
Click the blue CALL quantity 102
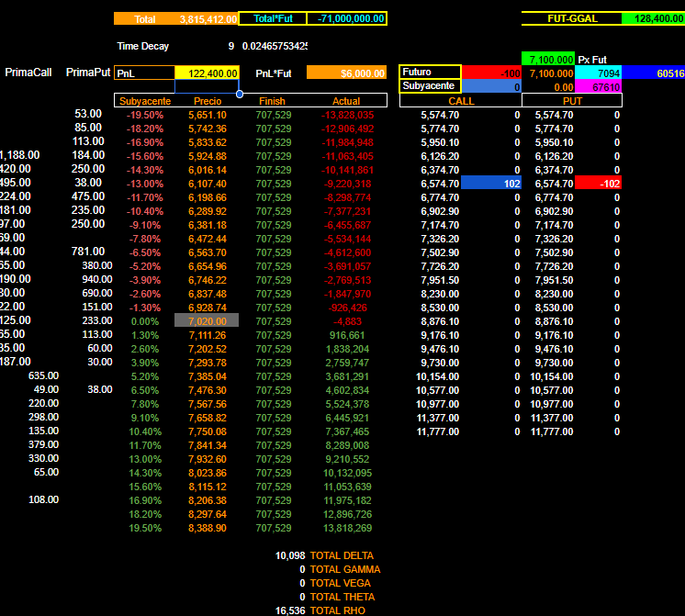(x=491, y=184)
